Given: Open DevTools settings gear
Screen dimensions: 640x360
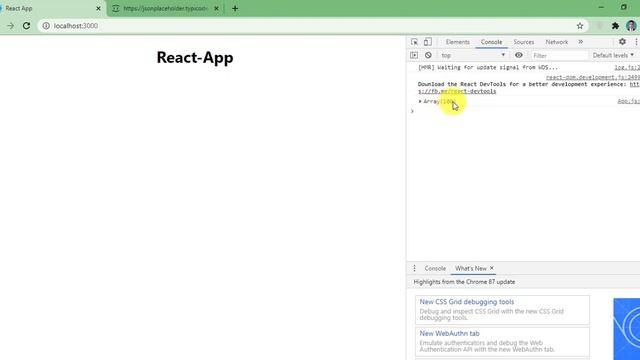Looking at the screenshot, I should click(x=622, y=42).
